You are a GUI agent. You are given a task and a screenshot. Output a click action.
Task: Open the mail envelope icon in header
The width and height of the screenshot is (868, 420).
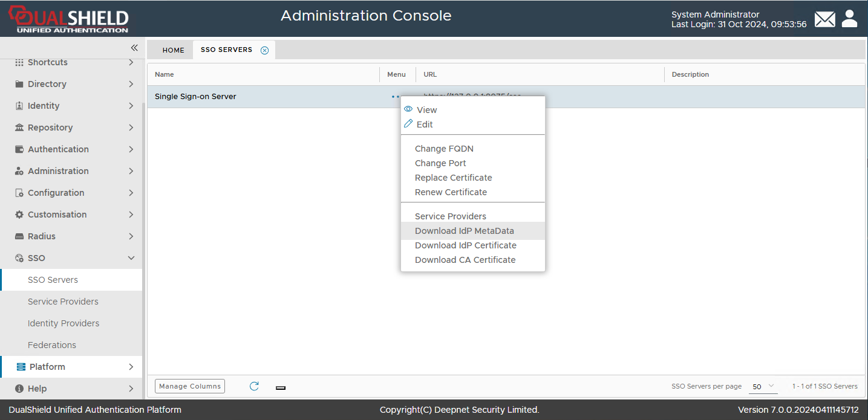pyautogui.click(x=824, y=19)
